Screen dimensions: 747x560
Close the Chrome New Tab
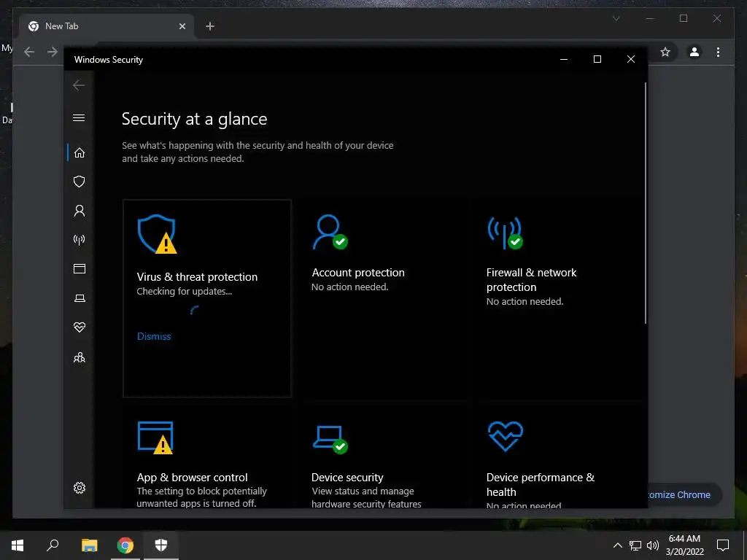coord(182,26)
